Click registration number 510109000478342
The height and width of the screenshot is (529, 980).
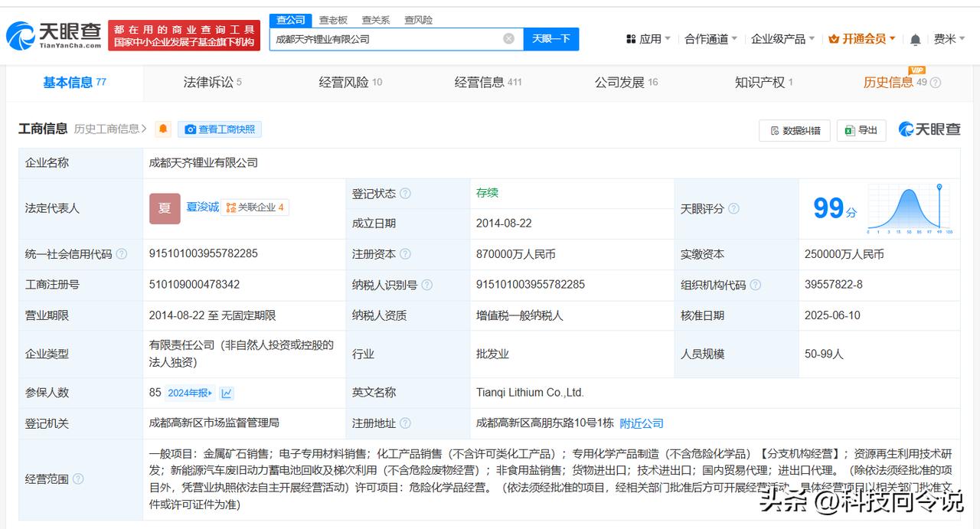click(194, 285)
